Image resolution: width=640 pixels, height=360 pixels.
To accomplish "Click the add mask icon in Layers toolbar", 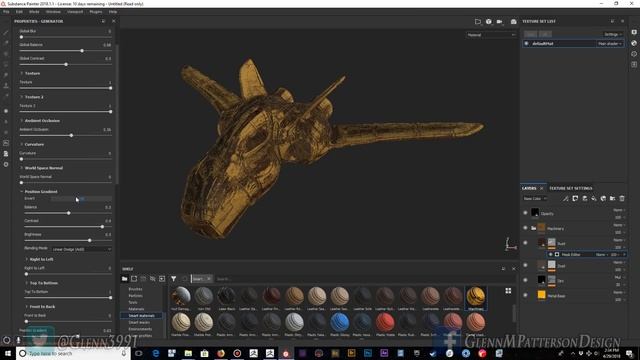I will (575, 199).
